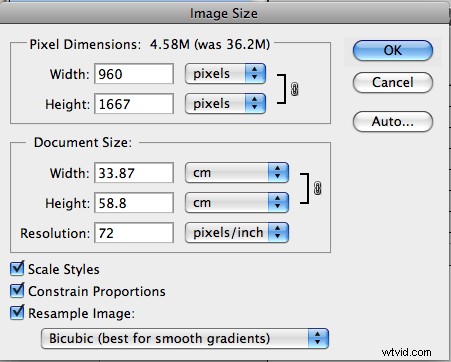
Task: Open pixel height units dropdown
Action: 225,104
